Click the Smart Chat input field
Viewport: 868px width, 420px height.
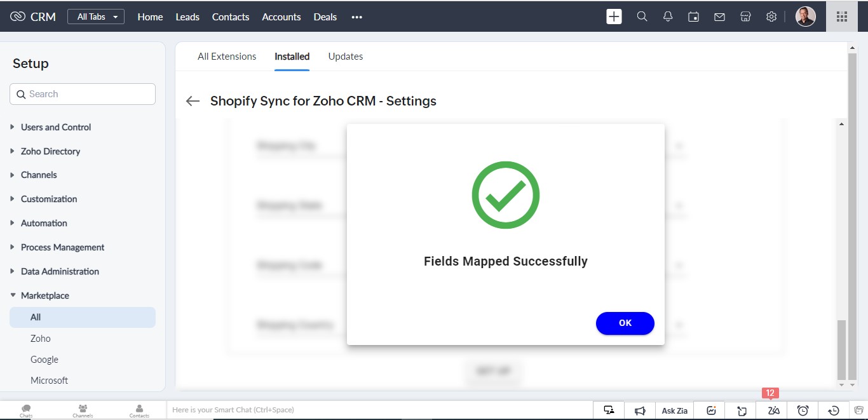[x=379, y=410]
